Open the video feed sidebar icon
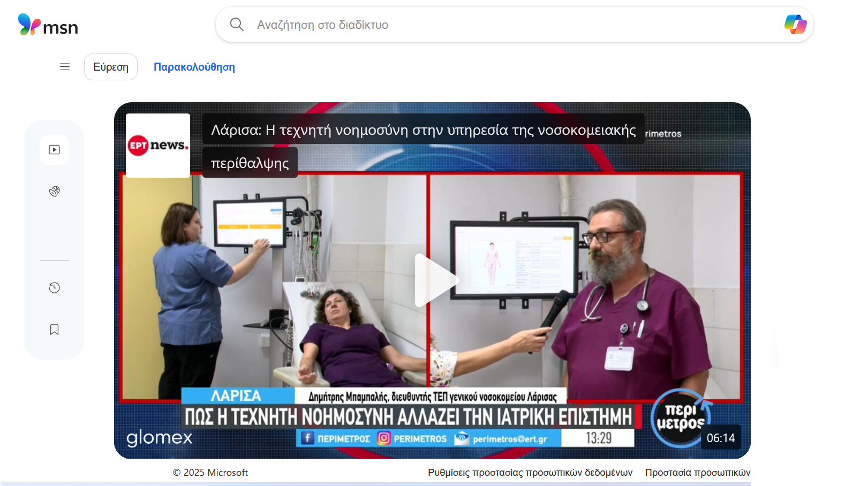This screenshot has height=486, width=868. pyautogui.click(x=54, y=150)
